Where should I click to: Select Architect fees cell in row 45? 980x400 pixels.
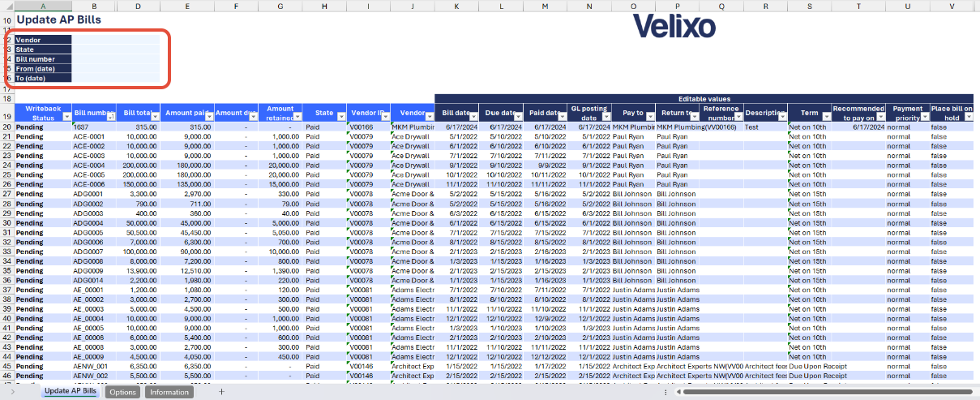coord(766,366)
